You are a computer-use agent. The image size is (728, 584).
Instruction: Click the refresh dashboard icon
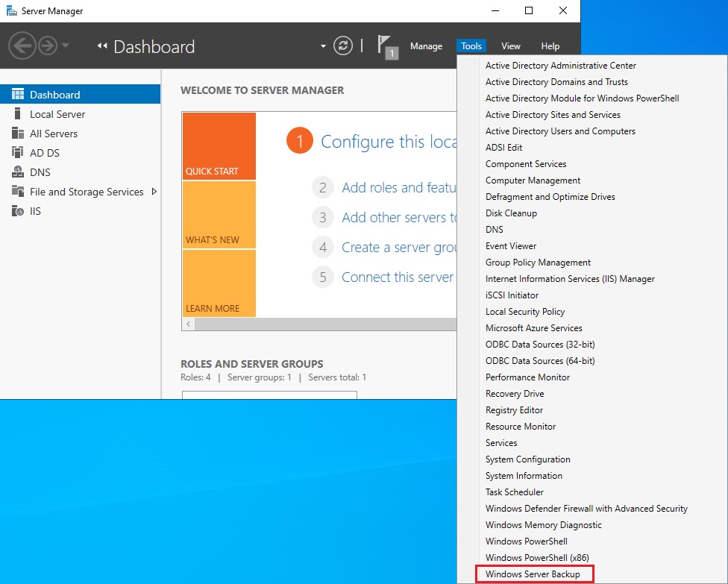pos(343,46)
